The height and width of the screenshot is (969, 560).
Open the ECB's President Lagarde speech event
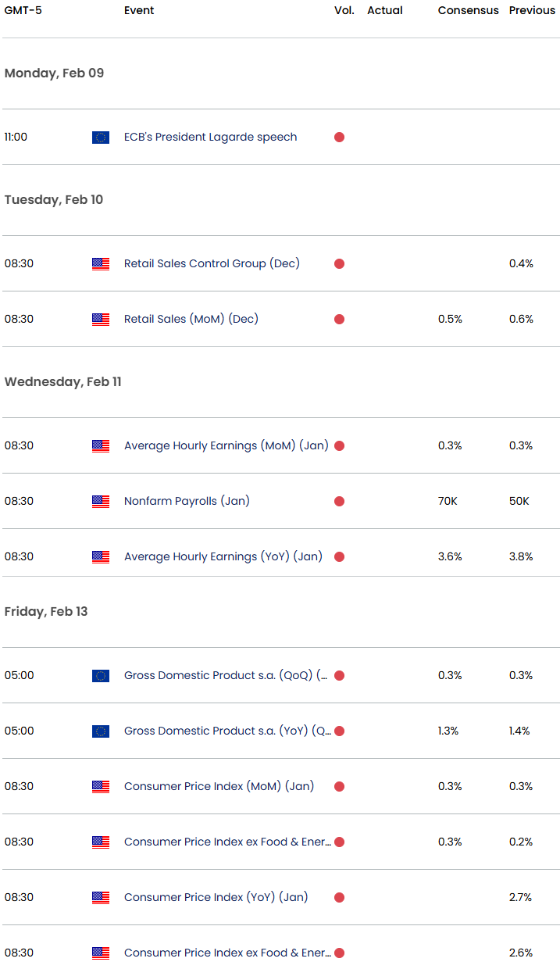(210, 138)
